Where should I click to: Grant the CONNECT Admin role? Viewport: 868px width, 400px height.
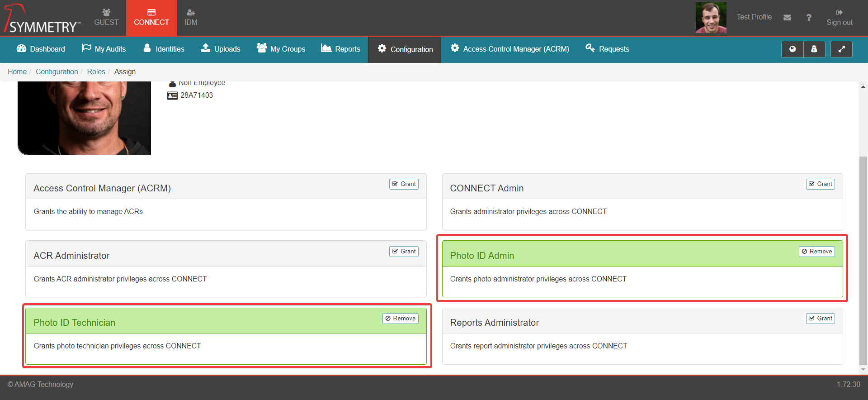click(x=820, y=184)
